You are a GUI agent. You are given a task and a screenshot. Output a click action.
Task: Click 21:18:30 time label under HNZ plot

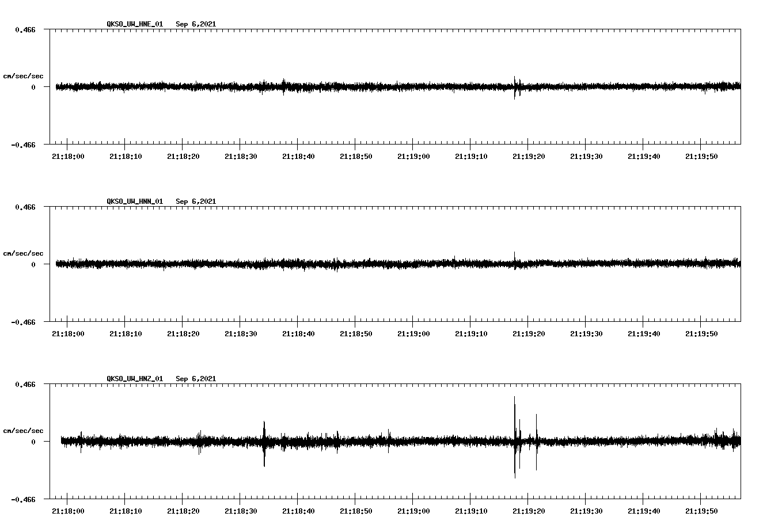point(241,511)
